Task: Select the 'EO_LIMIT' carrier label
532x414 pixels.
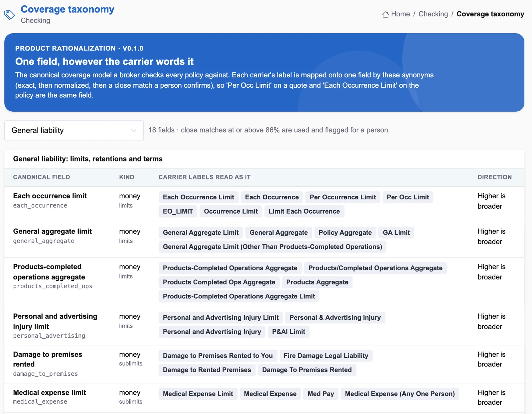Action: [178, 211]
